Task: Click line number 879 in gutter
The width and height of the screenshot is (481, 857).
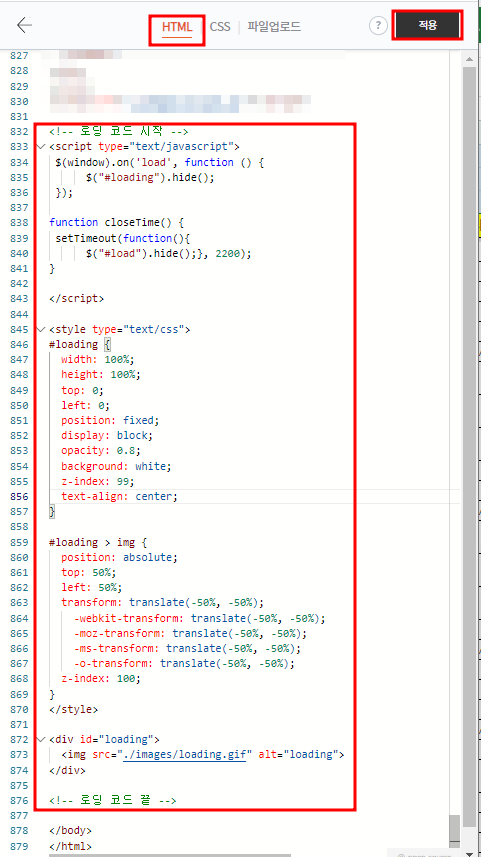Action: 19,846
